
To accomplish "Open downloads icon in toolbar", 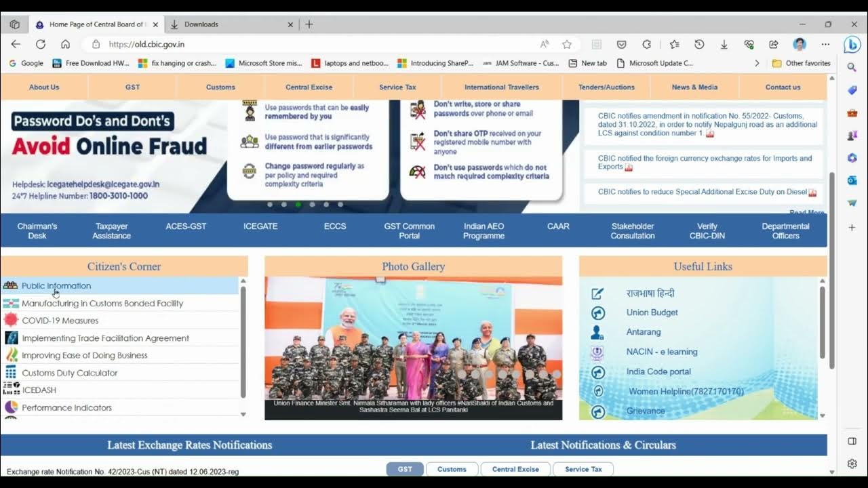I will tap(724, 44).
